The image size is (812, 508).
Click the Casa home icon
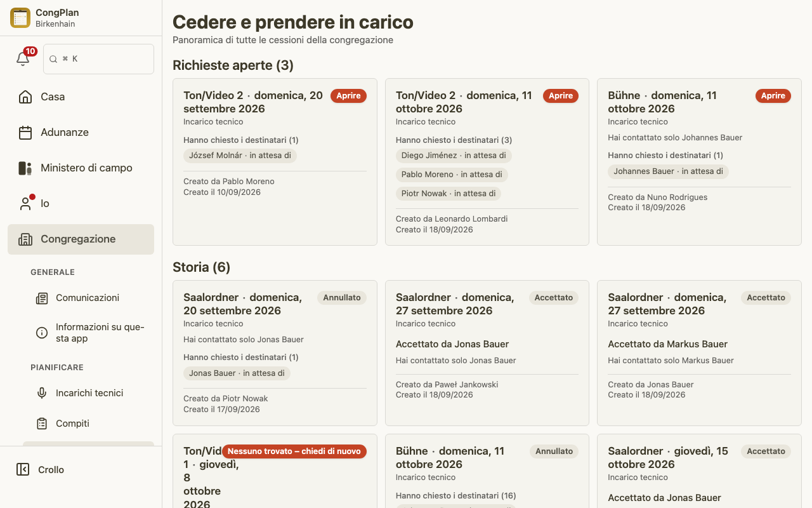(25, 97)
